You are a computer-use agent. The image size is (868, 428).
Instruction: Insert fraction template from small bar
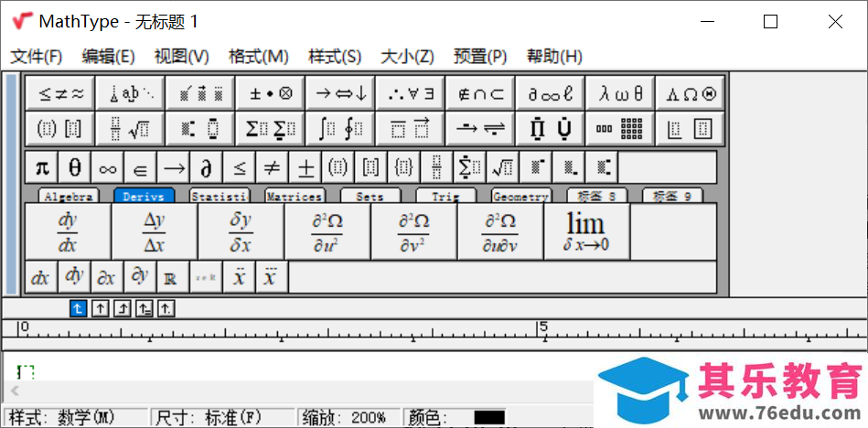point(436,167)
